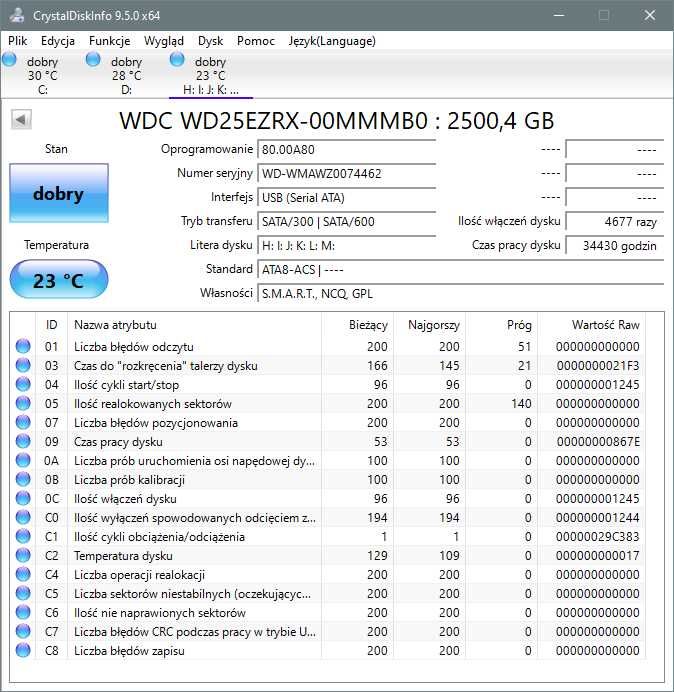Open the Plik menu
The width and height of the screenshot is (674, 692).
pos(18,41)
